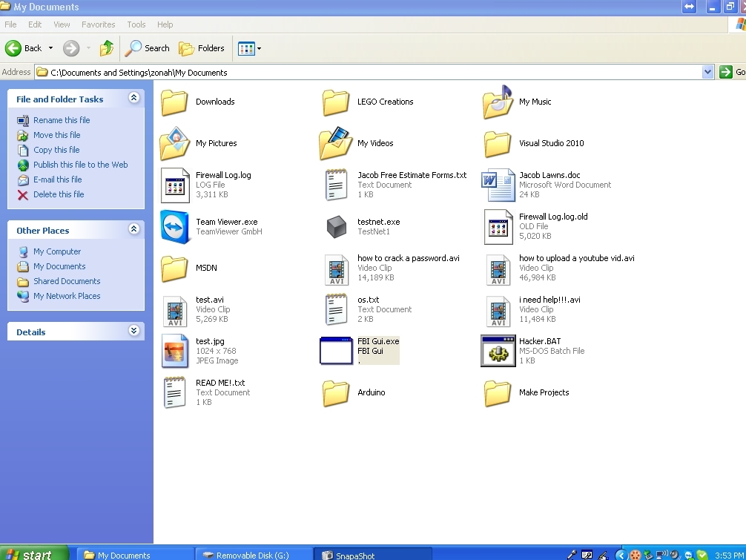
Task: Toggle the Folders pane
Action: tap(201, 48)
